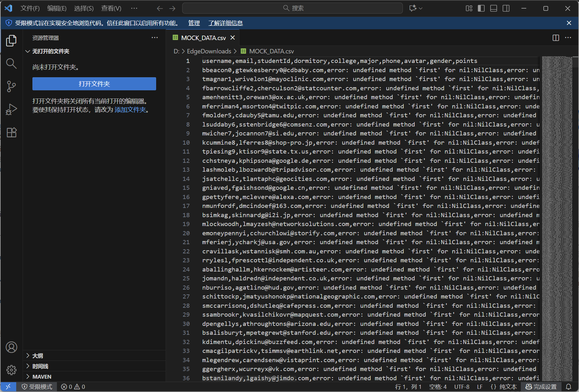Viewport: 579px width, 392px height.
Task: Toggle the primary side bar
Action: (481, 8)
